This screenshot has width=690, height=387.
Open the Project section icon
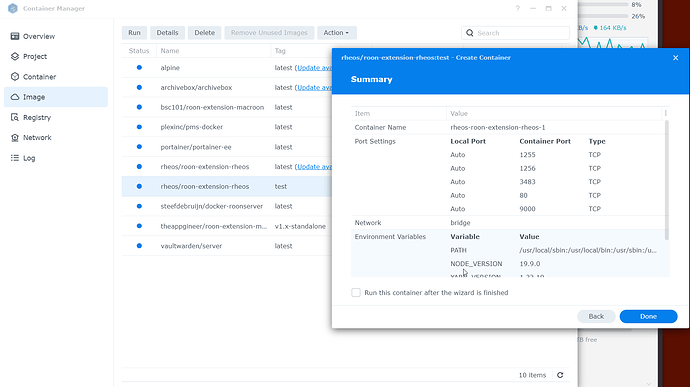[x=15, y=56]
